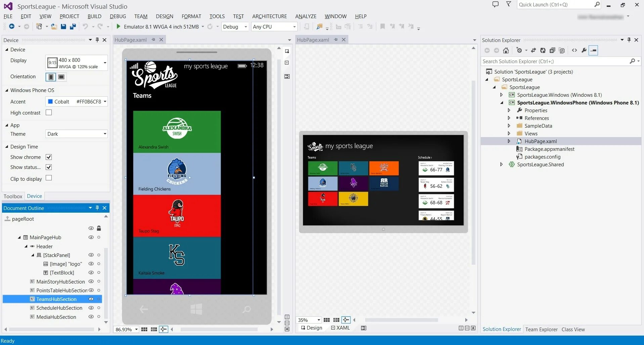644x345 pixels.
Task: Open View Code in Solution Explorer toolbar
Action: click(x=574, y=50)
